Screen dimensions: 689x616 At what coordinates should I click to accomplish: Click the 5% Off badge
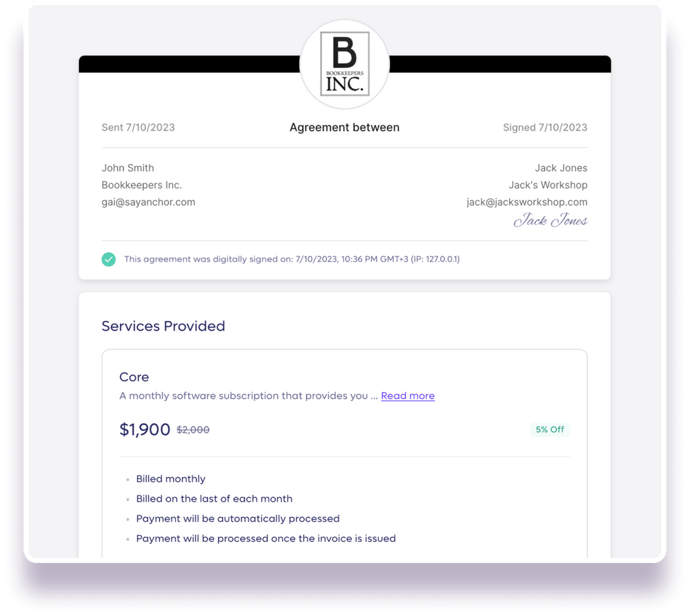coord(550,430)
